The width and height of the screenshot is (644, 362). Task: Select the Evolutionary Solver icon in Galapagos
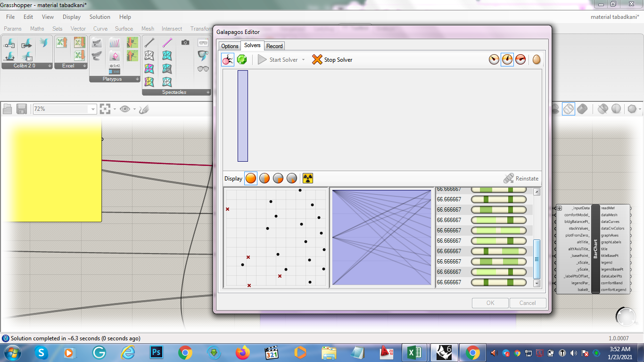coord(228,60)
